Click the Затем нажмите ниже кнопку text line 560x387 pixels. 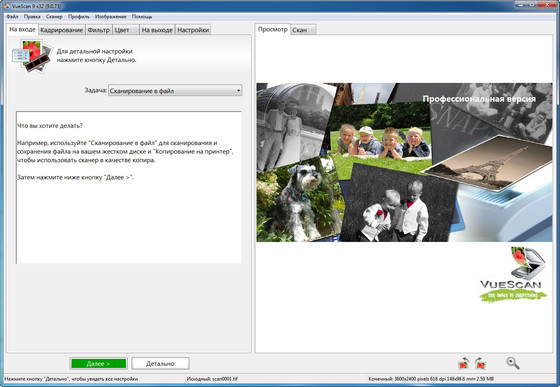pyautogui.click(x=75, y=177)
